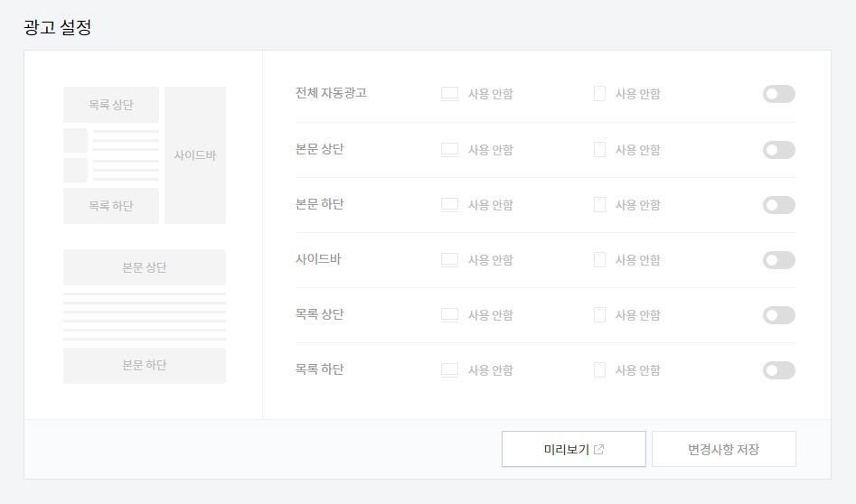Select 본문 하단 block in layout diagram
This screenshot has height=504, width=856.
[144, 366]
